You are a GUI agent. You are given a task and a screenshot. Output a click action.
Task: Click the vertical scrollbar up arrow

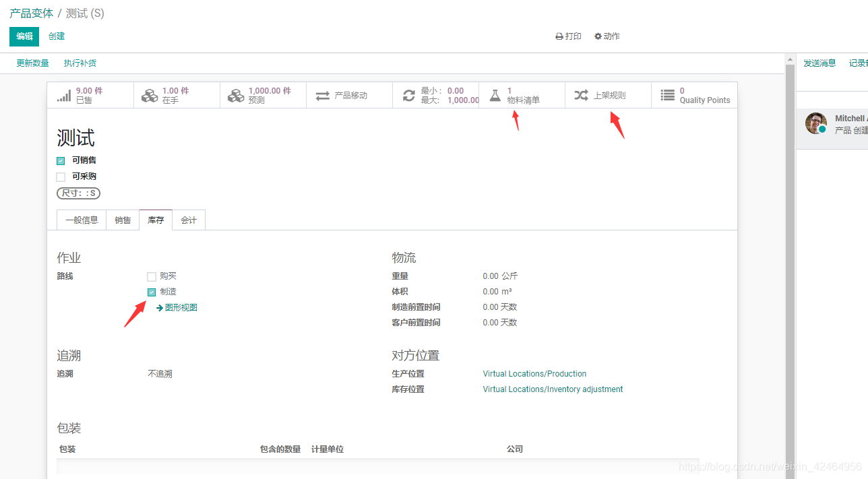pyautogui.click(x=790, y=61)
